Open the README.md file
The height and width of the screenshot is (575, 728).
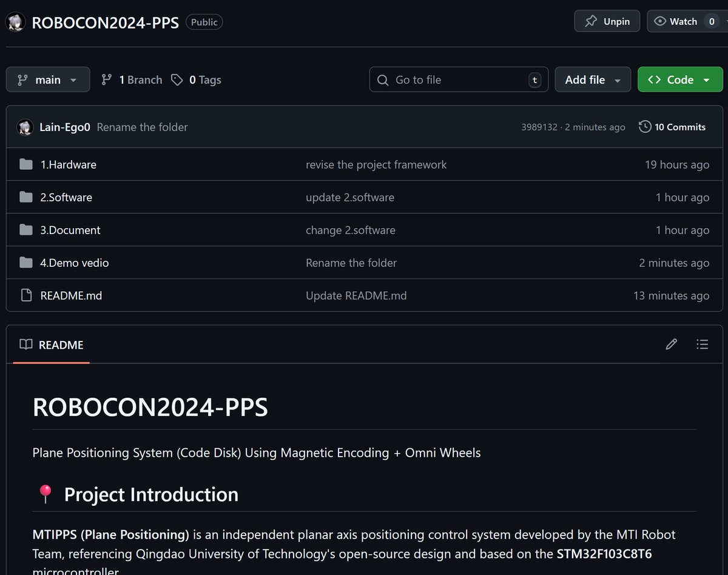click(x=71, y=295)
